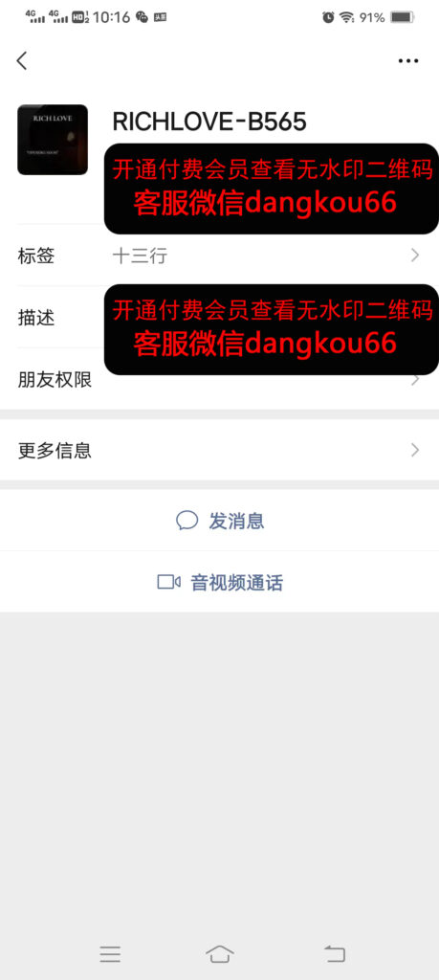
Task: Tap the battery indicator in status bar
Action: (x=403, y=17)
